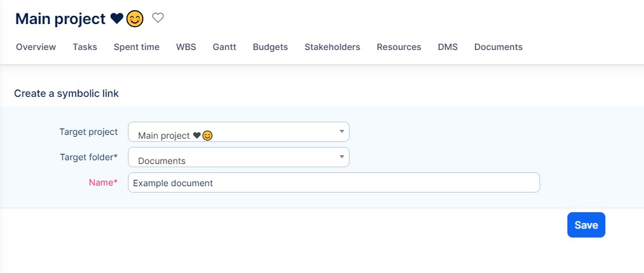Open the Documents tab

pos(498,47)
